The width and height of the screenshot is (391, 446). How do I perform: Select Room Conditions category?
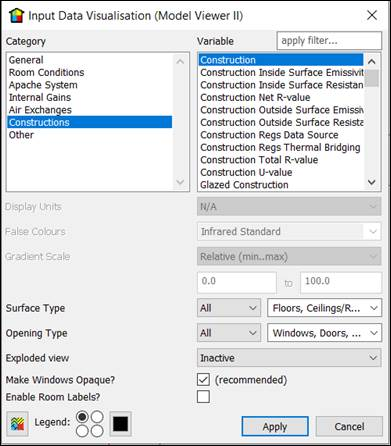(x=46, y=72)
